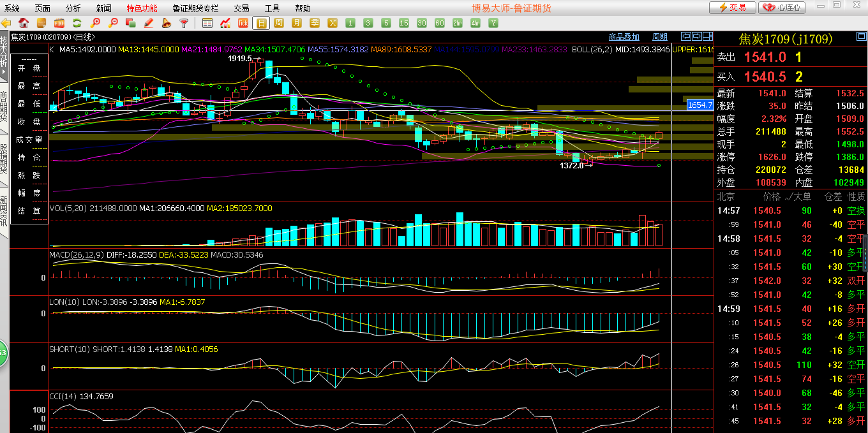
Task: Switch to the 60-minute chart
Action: 440,23
